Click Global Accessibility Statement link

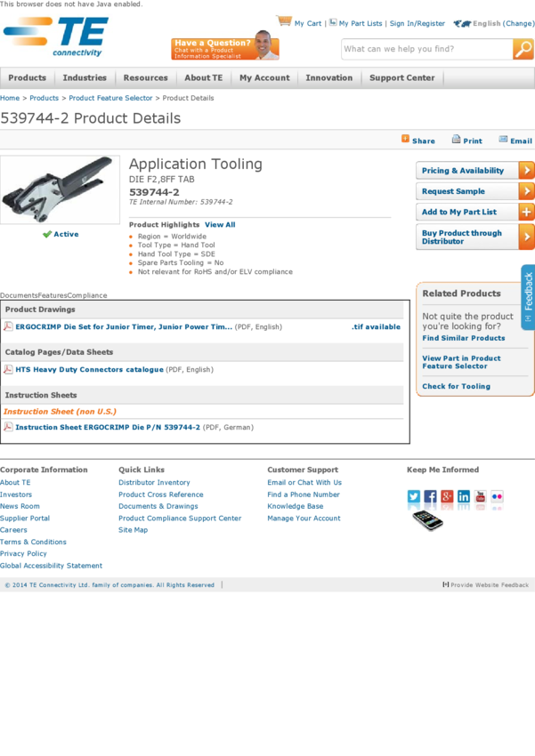(x=51, y=565)
